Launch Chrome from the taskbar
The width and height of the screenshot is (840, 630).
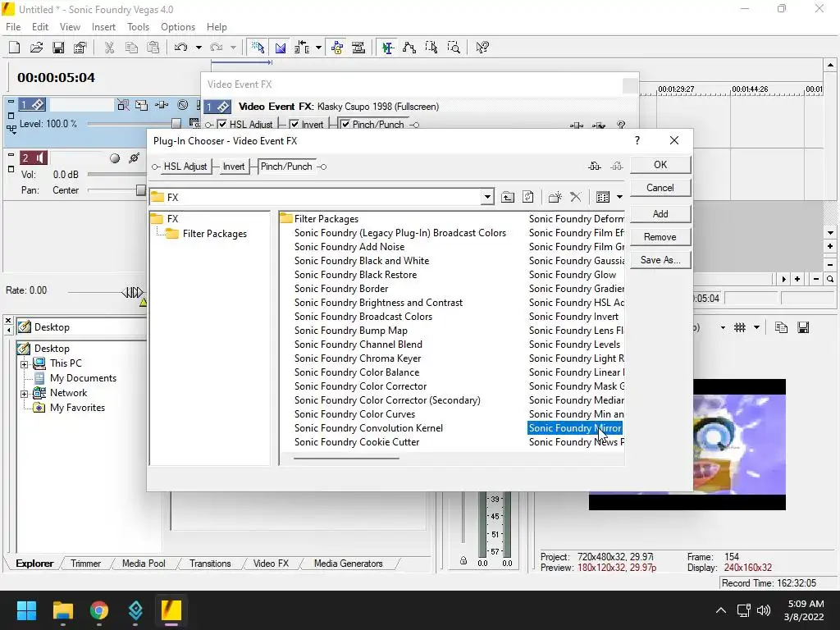(x=99, y=610)
